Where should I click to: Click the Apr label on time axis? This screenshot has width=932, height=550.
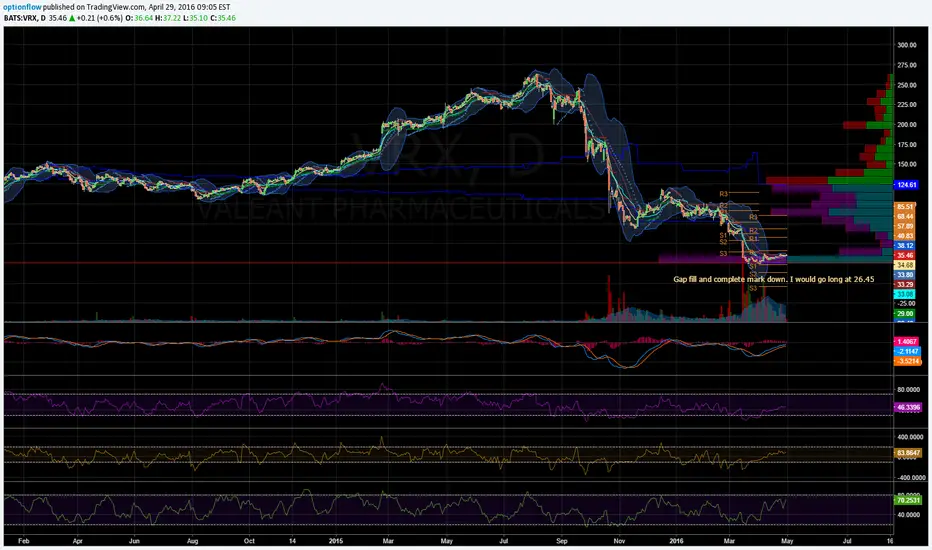click(77, 542)
